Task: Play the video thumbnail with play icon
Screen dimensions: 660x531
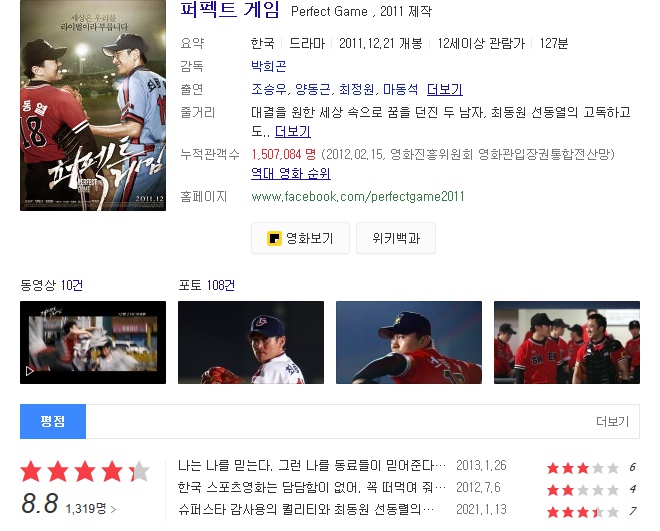Action: [93, 342]
